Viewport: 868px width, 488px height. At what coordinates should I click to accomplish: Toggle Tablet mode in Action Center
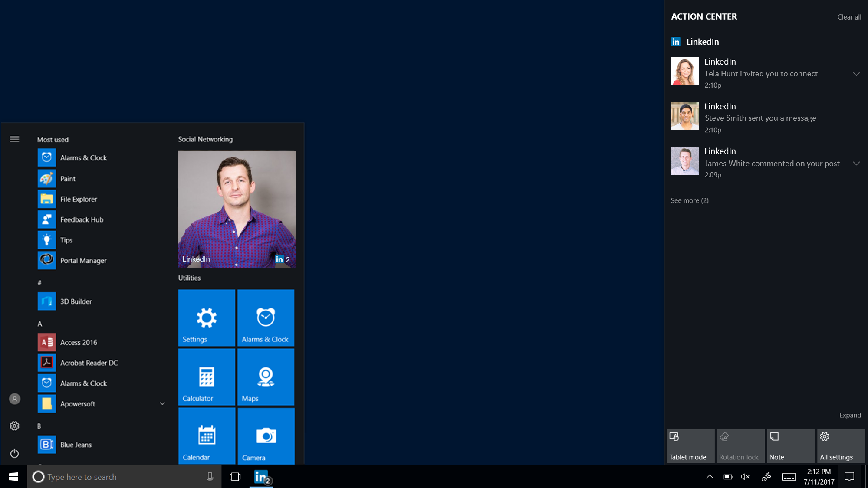690,446
